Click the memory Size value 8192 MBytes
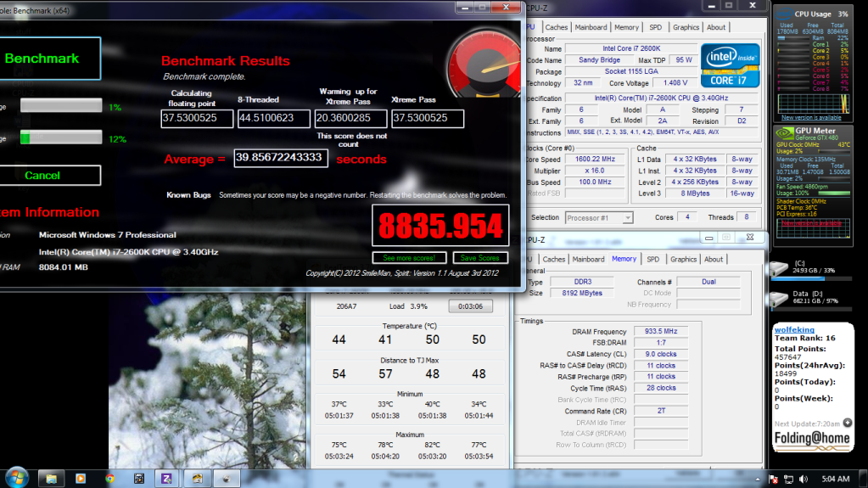Viewport: 868px width, 488px height. 582,293
